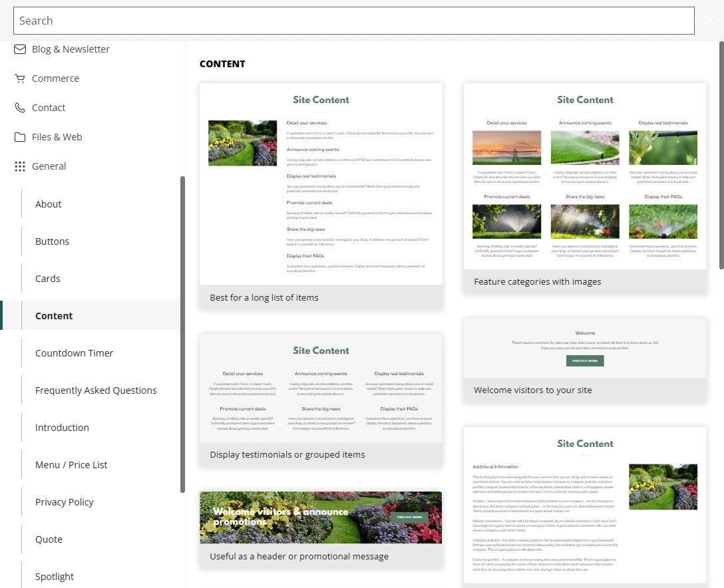Click the Commerce shopping cart icon
This screenshot has width=724, height=588.
point(20,78)
